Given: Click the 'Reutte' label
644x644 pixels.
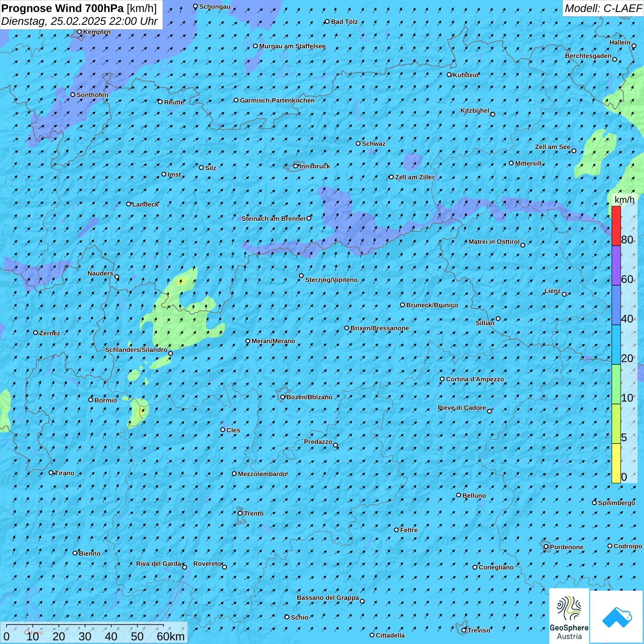Looking at the screenshot, I should (x=174, y=102).
